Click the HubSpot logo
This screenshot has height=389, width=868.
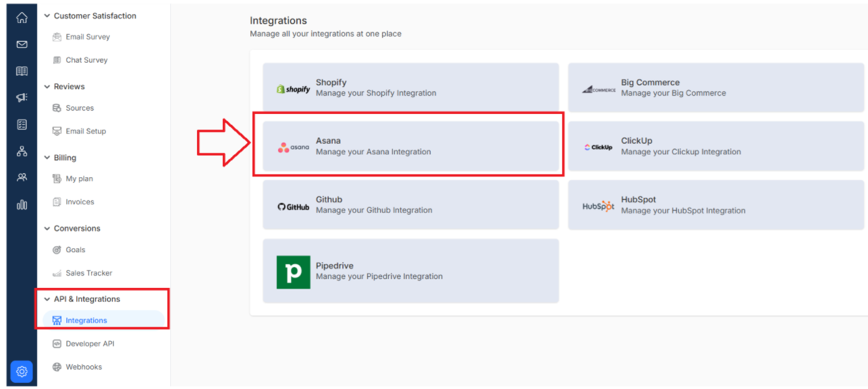[599, 206]
